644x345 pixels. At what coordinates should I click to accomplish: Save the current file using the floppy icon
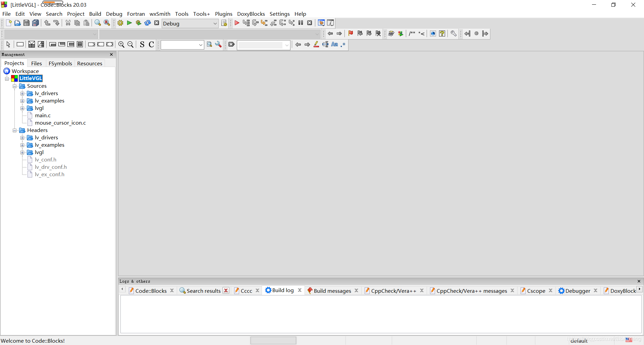pos(26,23)
